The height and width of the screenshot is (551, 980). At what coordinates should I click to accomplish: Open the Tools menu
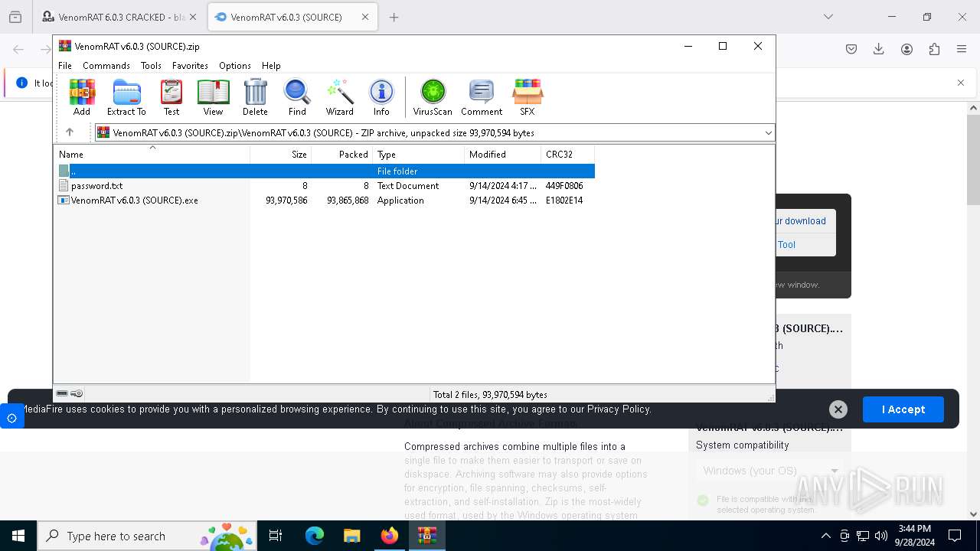coord(151,66)
